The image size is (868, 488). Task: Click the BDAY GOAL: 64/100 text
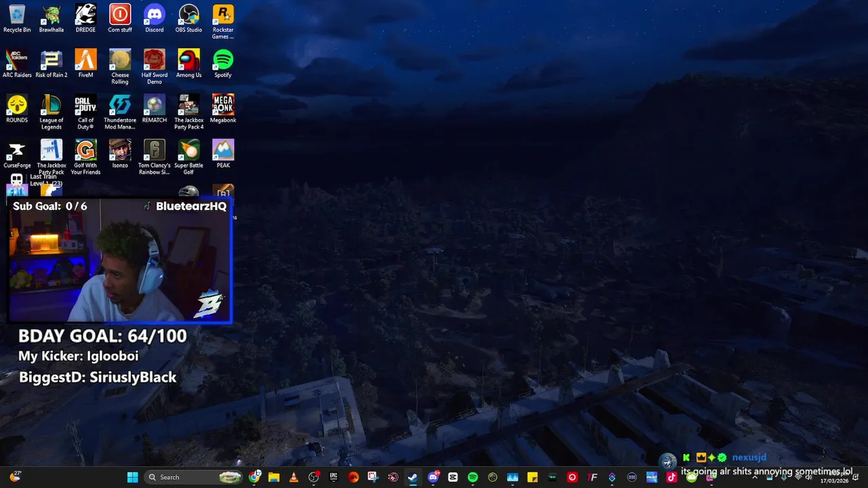tap(102, 335)
